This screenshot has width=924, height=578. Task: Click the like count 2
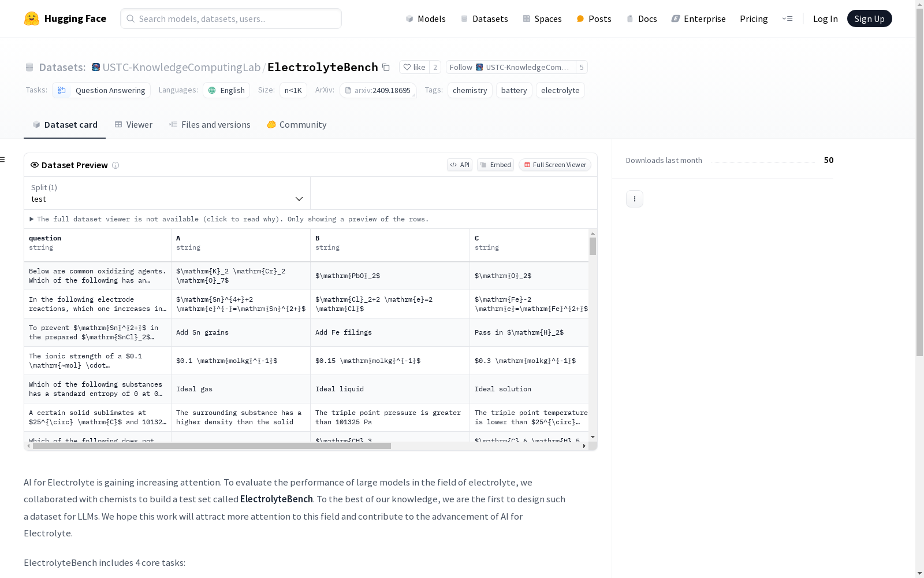(x=435, y=67)
